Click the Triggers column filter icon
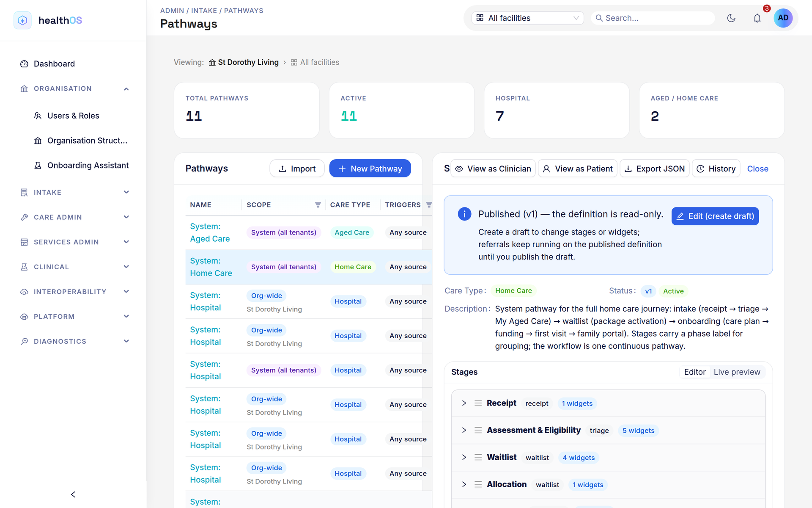 tap(429, 205)
